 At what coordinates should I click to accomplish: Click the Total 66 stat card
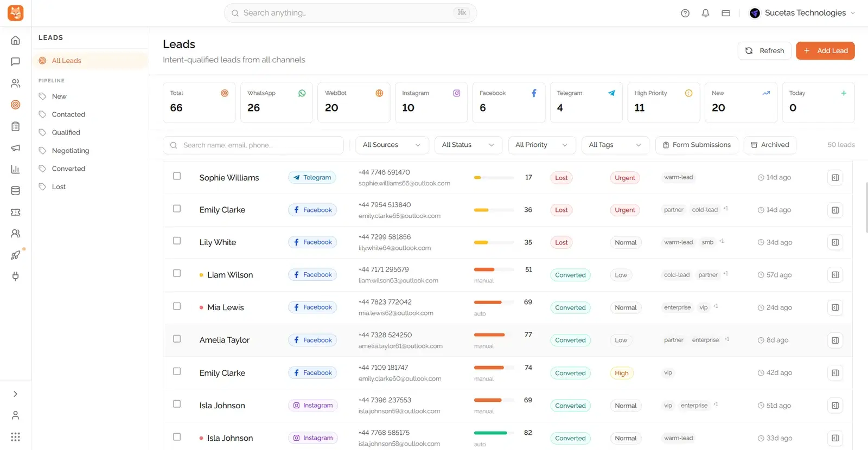click(199, 102)
